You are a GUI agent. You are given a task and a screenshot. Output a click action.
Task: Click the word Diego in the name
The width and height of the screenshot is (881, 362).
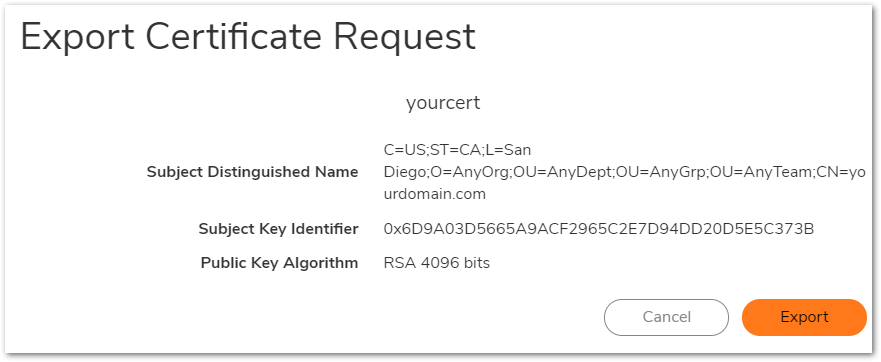[404, 173]
